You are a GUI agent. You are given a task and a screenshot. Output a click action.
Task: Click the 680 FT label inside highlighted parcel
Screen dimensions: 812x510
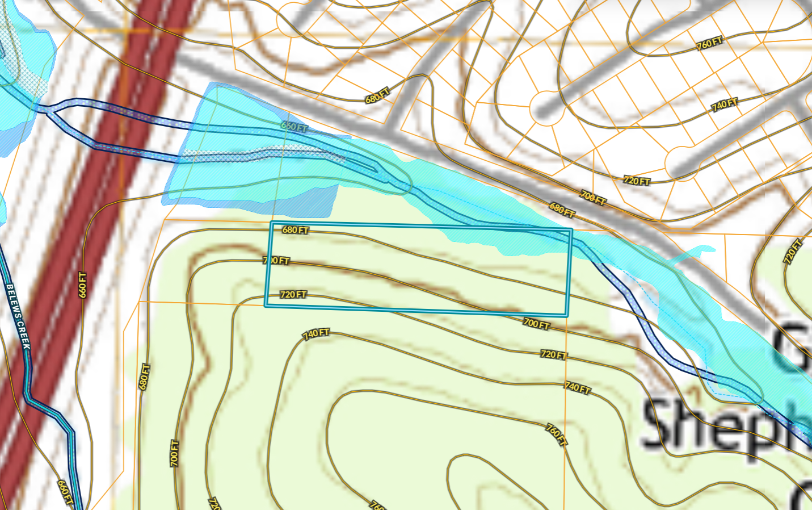pyautogui.click(x=296, y=230)
